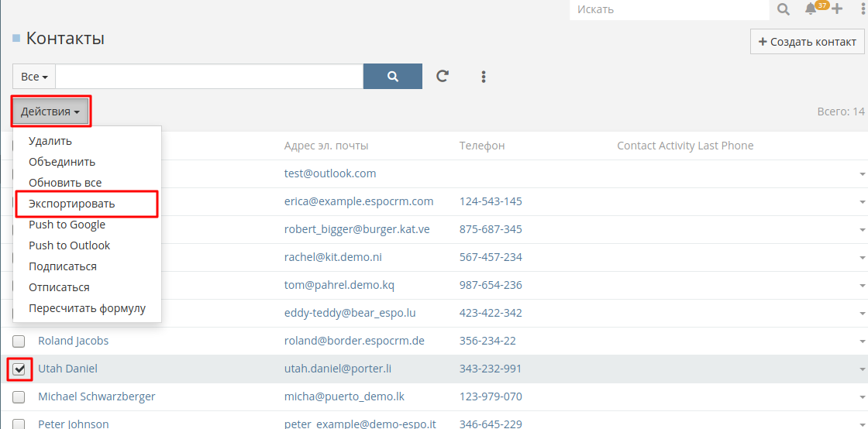Select Удалить in the actions menu
The height and width of the screenshot is (429, 868).
[x=50, y=141]
